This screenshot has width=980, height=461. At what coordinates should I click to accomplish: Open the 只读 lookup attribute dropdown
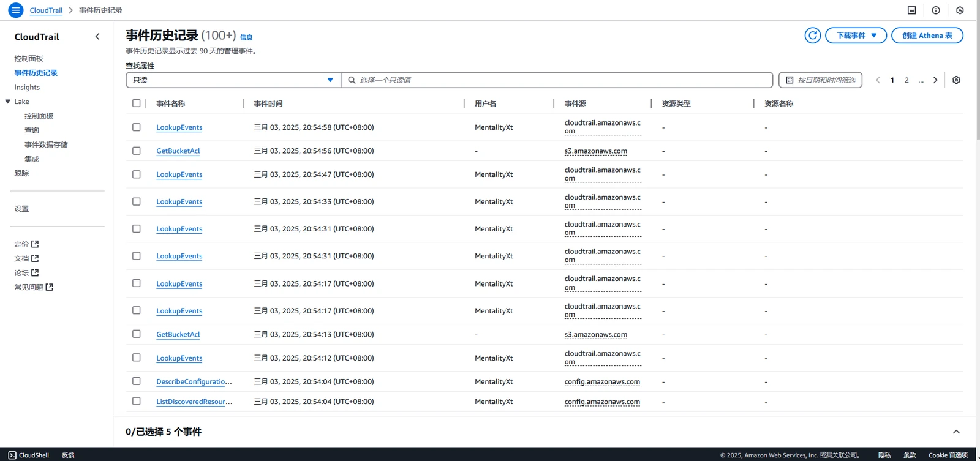(233, 80)
